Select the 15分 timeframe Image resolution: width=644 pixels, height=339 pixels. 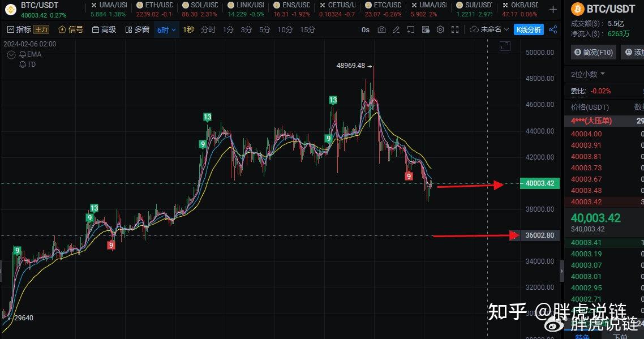(x=307, y=29)
